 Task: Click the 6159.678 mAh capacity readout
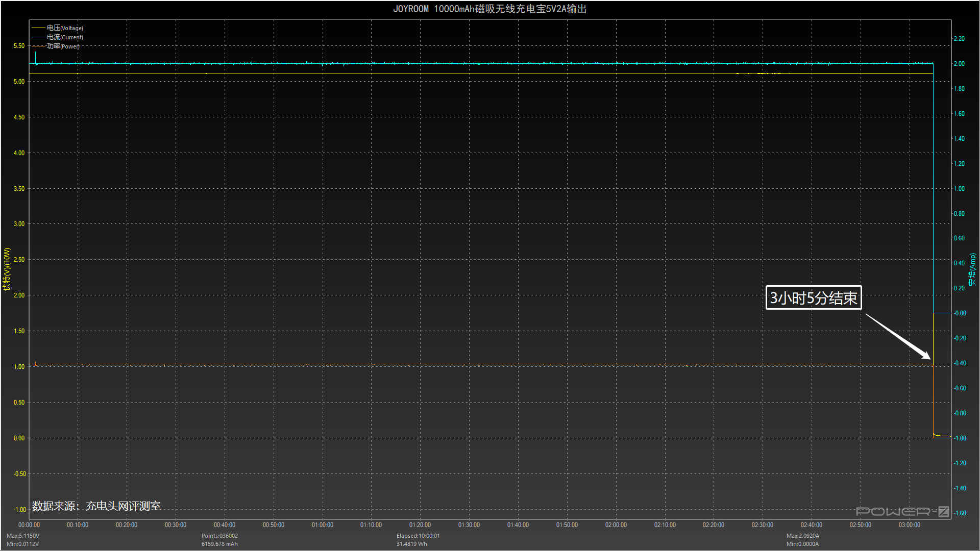coord(219,544)
